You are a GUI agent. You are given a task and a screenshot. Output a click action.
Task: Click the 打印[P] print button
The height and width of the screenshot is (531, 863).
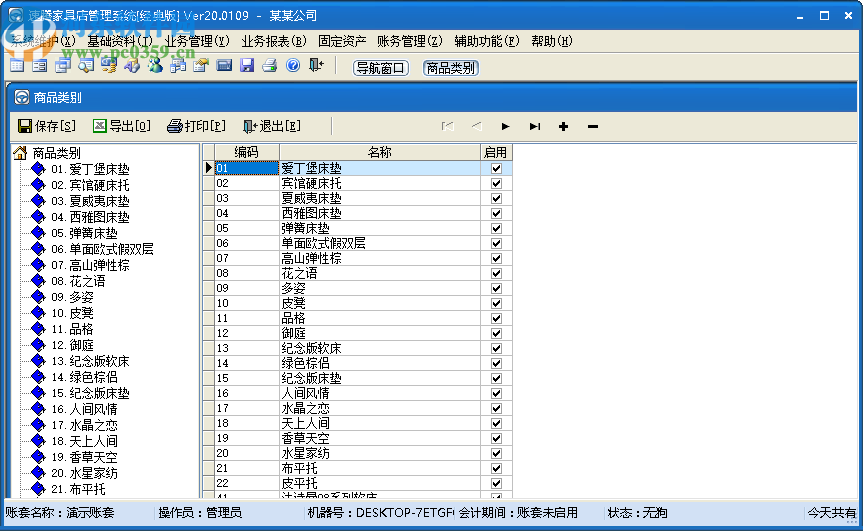(196, 126)
